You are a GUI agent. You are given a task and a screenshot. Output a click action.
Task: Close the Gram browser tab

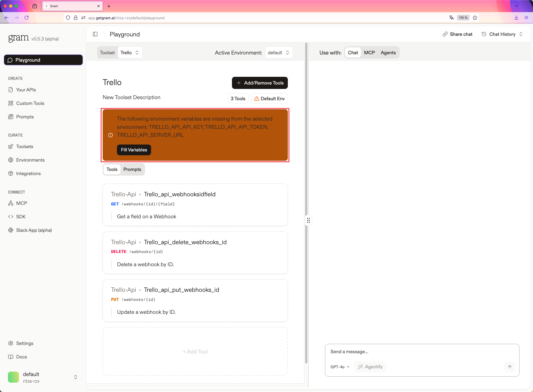(x=99, y=6)
